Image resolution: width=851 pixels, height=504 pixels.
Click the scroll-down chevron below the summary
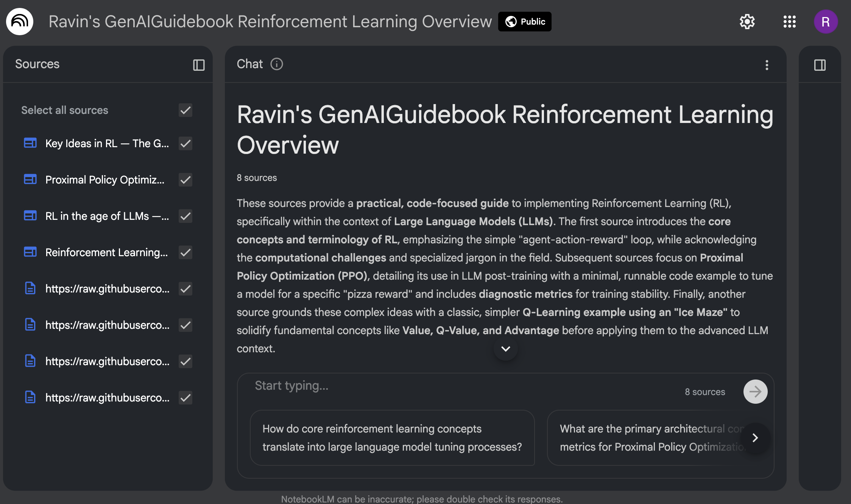(506, 348)
